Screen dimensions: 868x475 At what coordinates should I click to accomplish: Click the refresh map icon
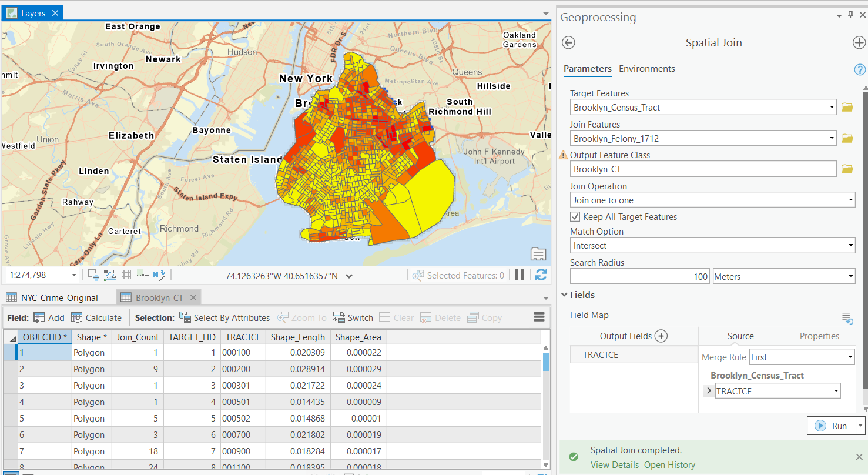[541, 275]
